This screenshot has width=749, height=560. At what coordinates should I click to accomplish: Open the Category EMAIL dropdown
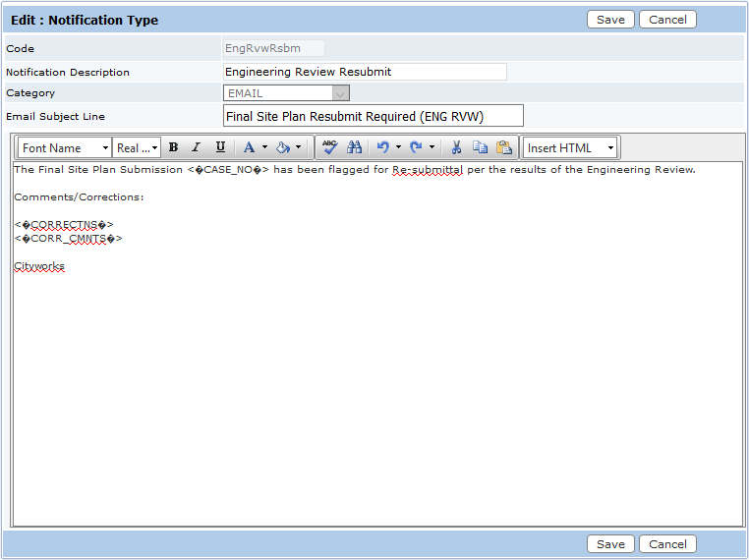(286, 93)
